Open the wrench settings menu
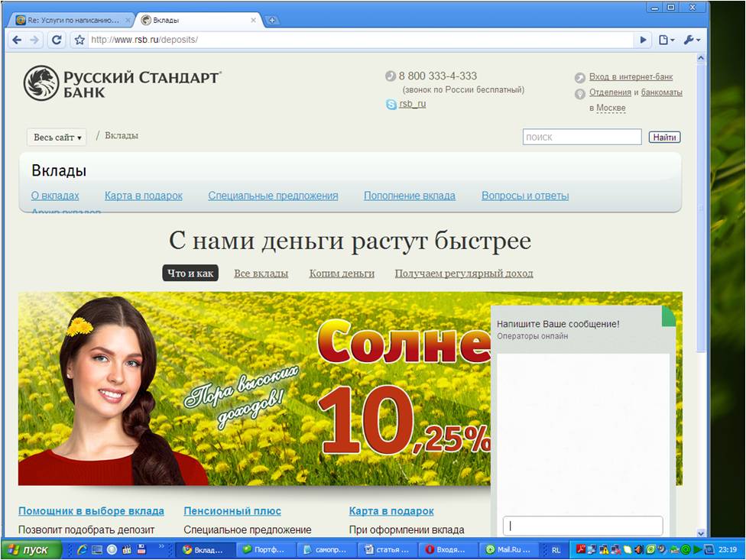The image size is (746, 560). click(692, 40)
